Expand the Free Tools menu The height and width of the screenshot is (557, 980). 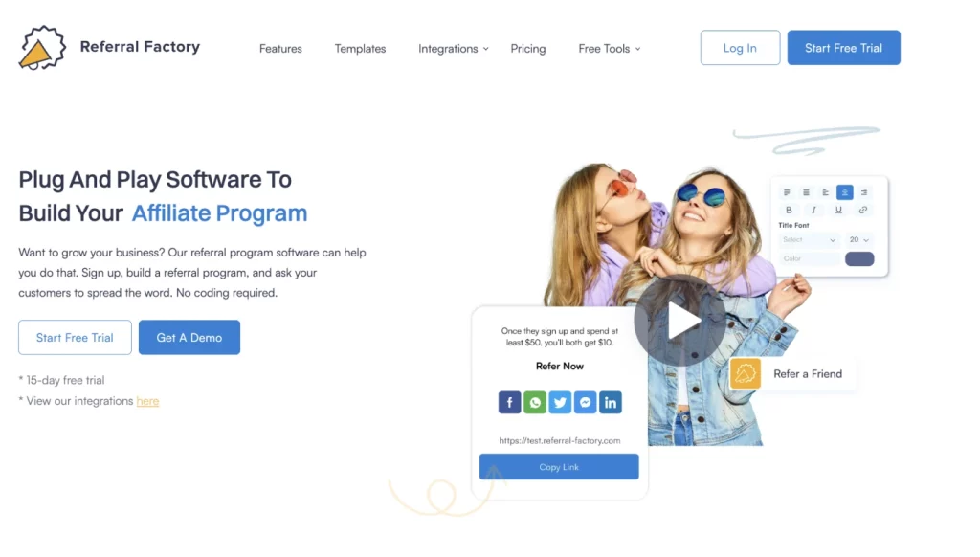610,49
